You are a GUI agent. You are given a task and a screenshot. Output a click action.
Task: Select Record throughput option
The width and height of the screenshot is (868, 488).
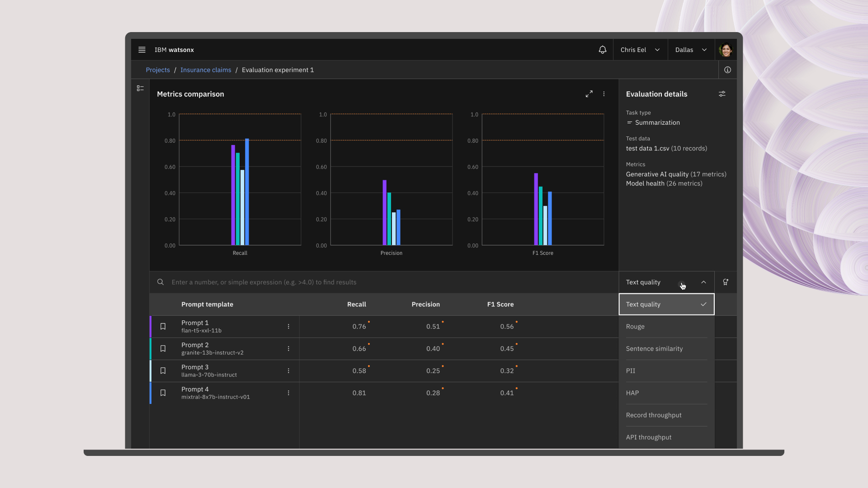tap(666, 415)
